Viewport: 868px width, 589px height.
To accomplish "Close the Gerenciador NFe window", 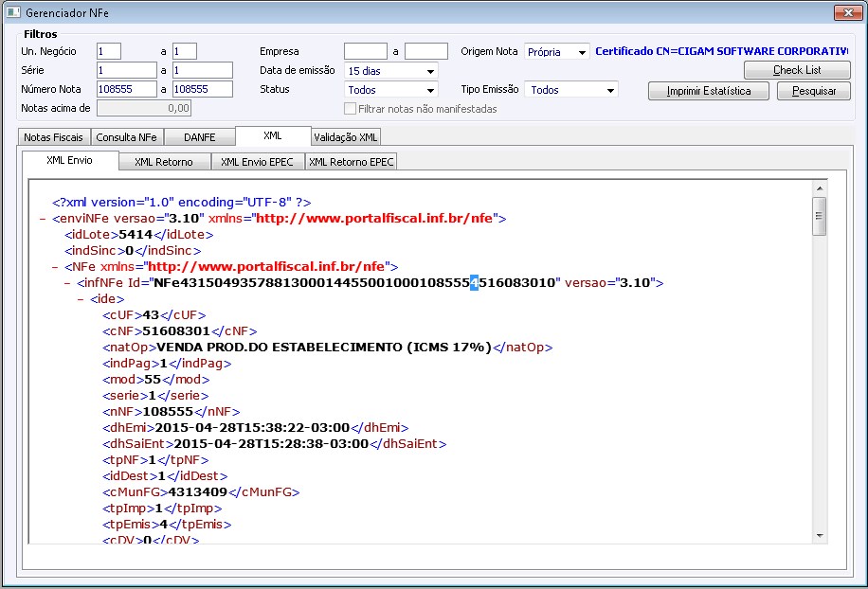I will tap(848, 12).
